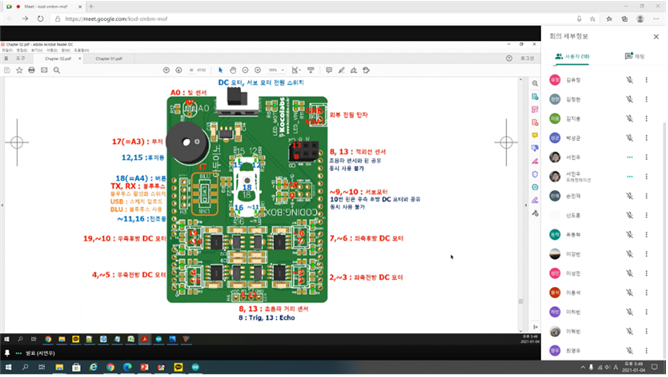Image resolution: width=668 pixels, height=377 pixels.
Task: Select the highlighter pen tool
Action: [x=341, y=70]
